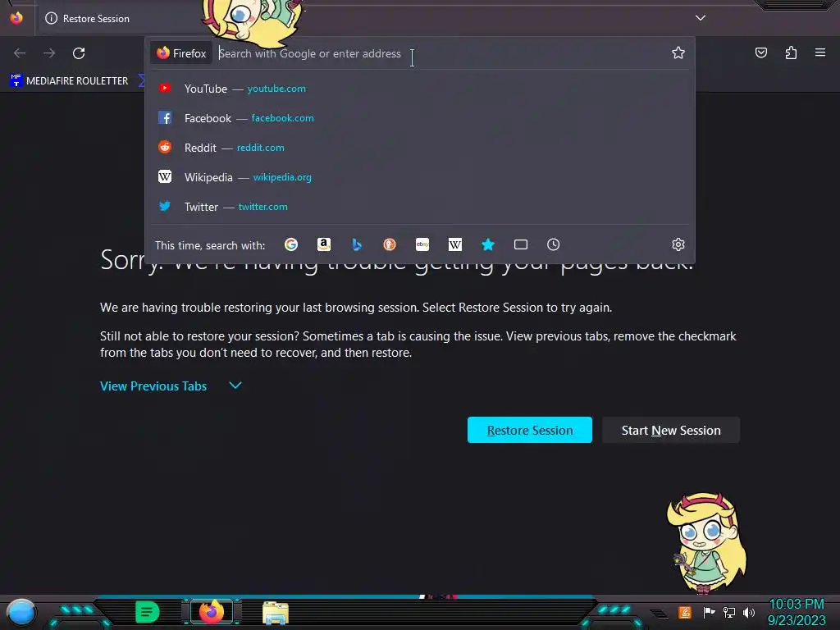The image size is (840, 630).
Task: Expand View Previous Tabs chevron
Action: (235, 386)
